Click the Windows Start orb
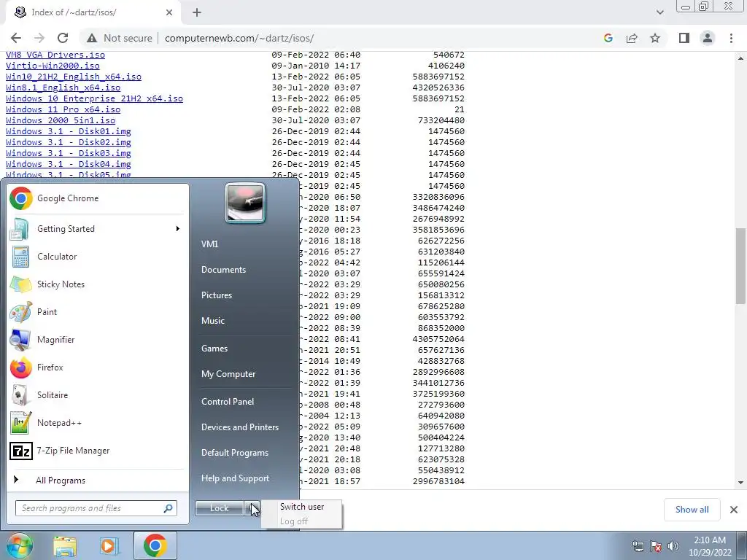The height and width of the screenshot is (560, 747). [x=18, y=545]
